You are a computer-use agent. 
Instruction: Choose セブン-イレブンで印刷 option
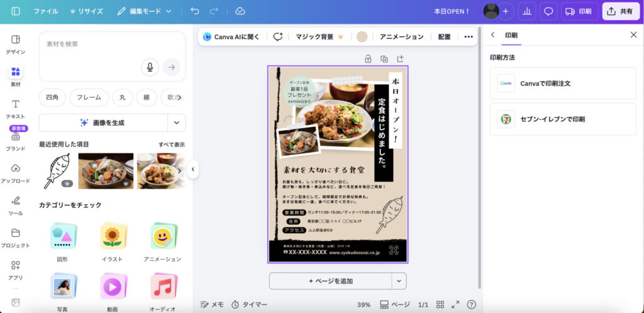[x=562, y=119]
